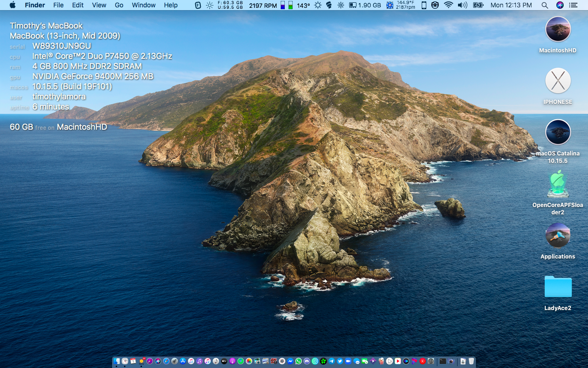Open Messages chat bubbles in the Dock
This screenshot has height=368, width=588.
coord(356,361)
